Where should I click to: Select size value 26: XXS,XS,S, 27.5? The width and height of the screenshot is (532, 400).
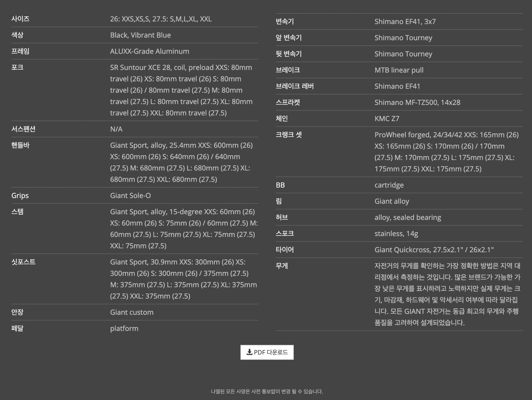[161, 19]
